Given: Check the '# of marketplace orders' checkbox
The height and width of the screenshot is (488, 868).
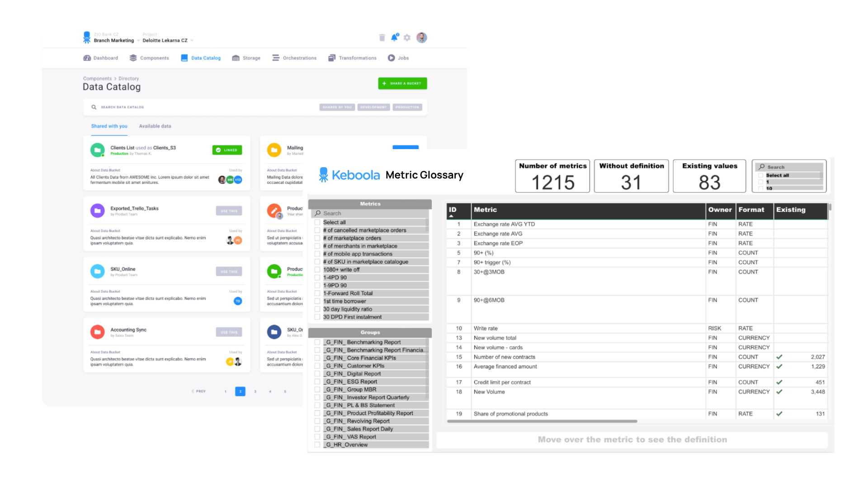Looking at the screenshot, I should click(317, 238).
